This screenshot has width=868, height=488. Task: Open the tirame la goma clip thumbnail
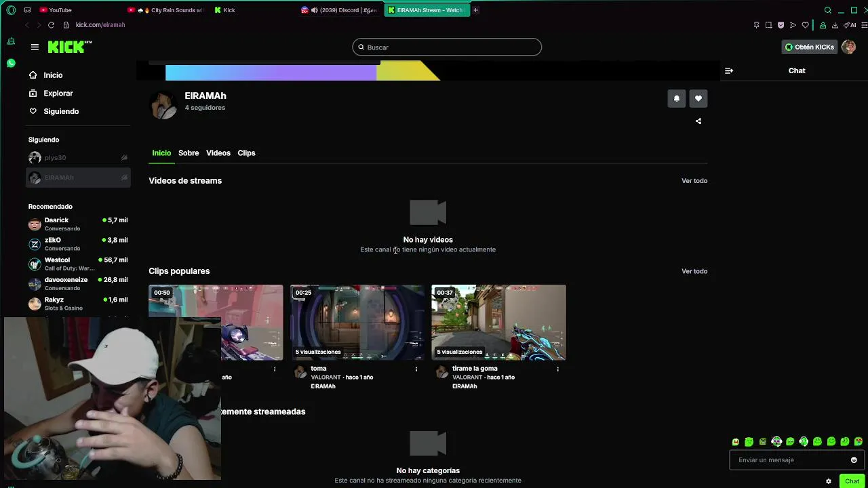coord(498,323)
